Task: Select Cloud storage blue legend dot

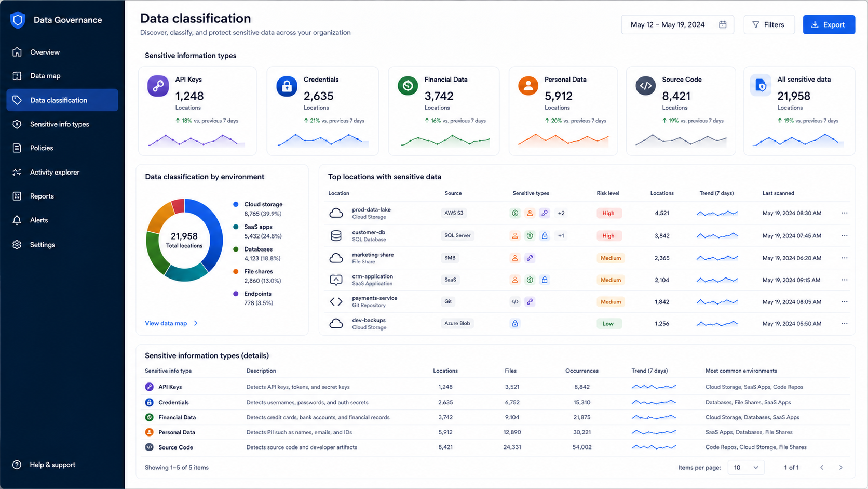Action: coord(236,204)
